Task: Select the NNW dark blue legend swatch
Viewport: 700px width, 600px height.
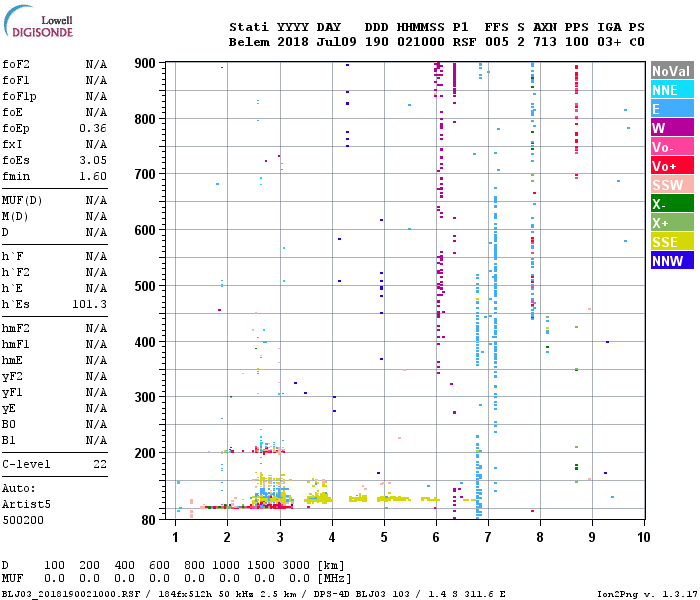Action: pyautogui.click(x=672, y=261)
